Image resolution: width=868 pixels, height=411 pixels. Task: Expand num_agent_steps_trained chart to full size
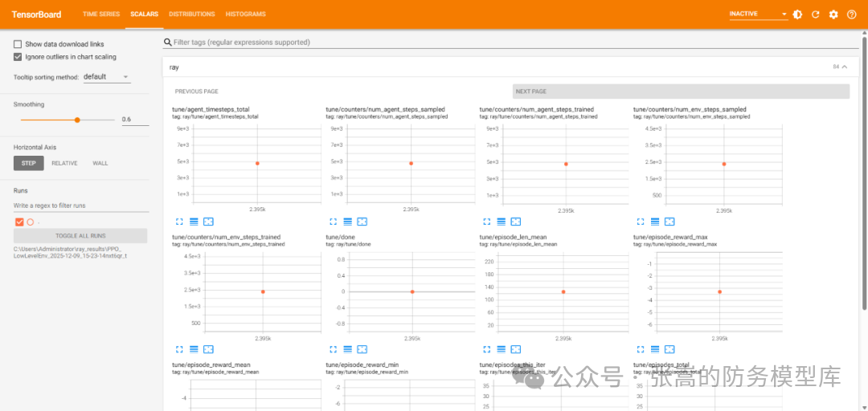487,222
